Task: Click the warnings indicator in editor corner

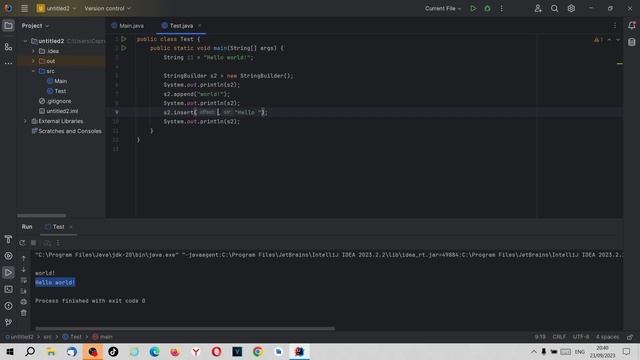Action: pos(598,40)
